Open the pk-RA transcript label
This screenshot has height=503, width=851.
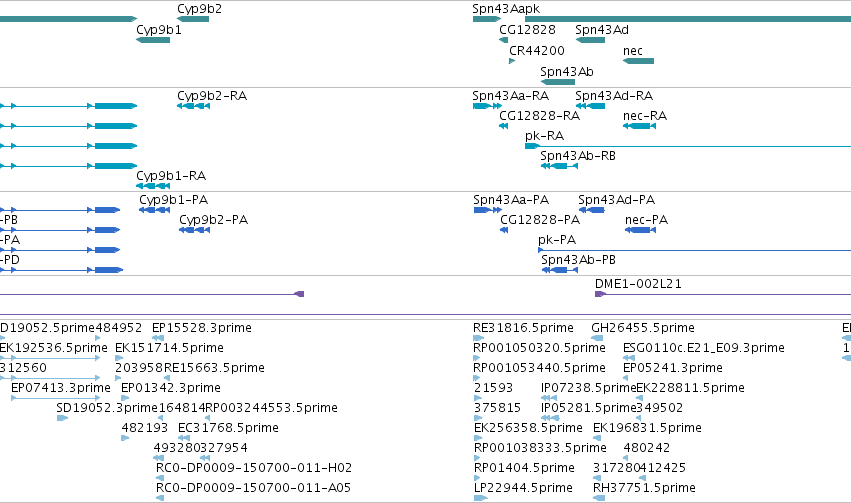click(544, 136)
